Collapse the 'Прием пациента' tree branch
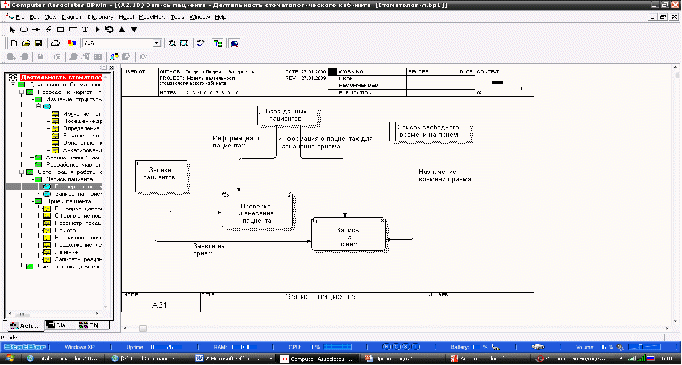The image size is (682, 365). pyautogui.click(x=33, y=201)
